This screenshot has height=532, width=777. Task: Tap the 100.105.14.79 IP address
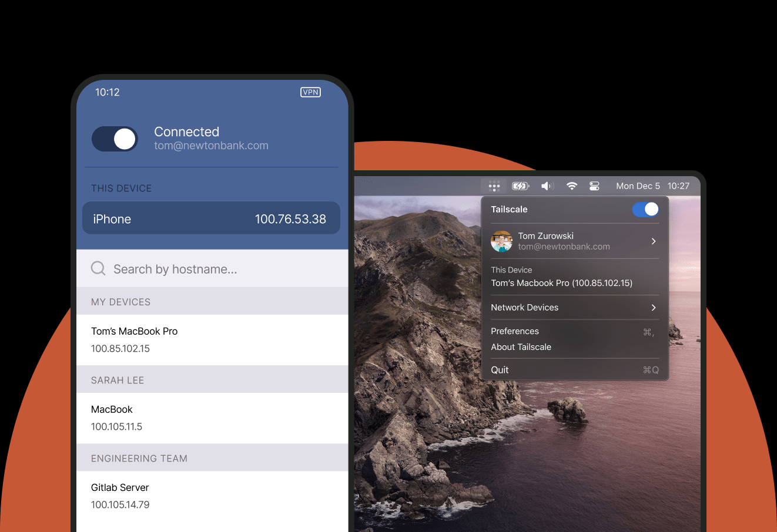point(120,505)
